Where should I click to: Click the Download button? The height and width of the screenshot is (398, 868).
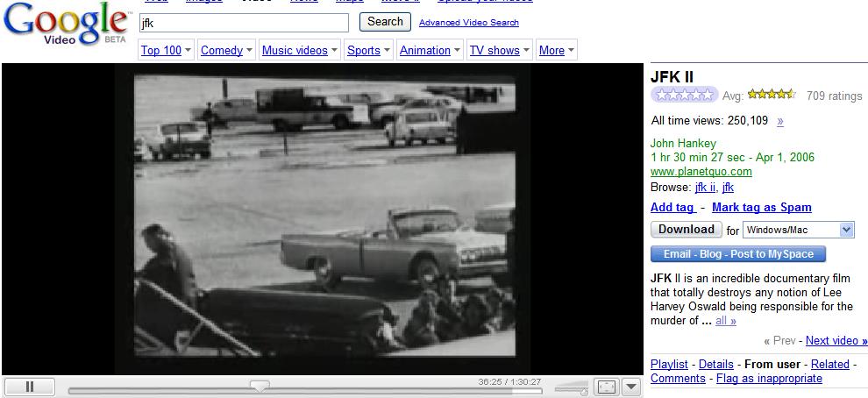[x=687, y=229]
